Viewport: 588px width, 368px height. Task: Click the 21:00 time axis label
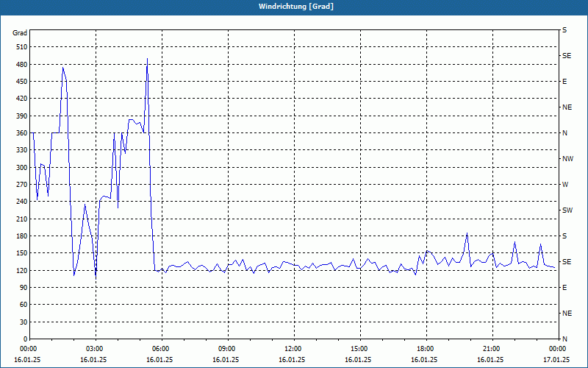[491, 349]
